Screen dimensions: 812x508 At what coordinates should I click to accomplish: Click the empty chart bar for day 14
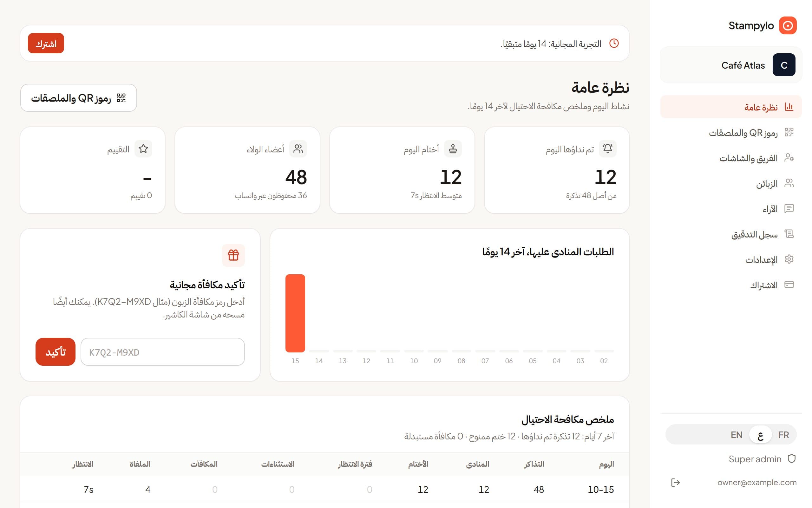(x=319, y=351)
